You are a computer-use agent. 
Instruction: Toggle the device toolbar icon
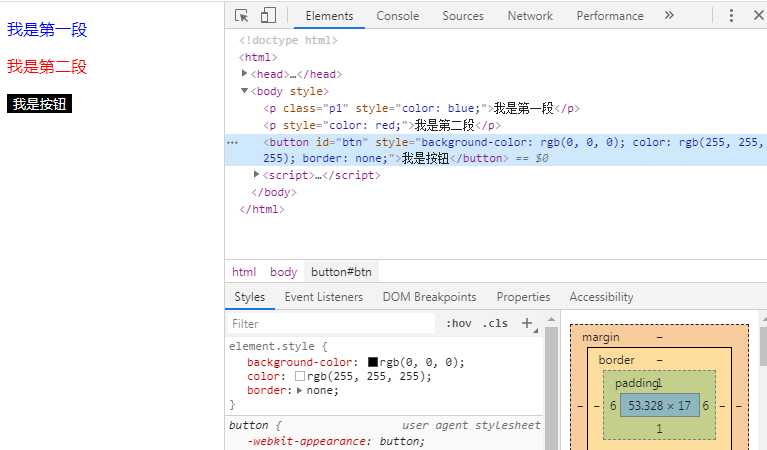268,16
